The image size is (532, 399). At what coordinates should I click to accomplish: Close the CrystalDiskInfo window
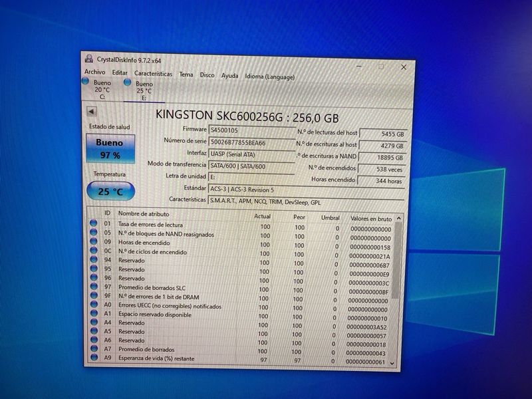point(404,67)
